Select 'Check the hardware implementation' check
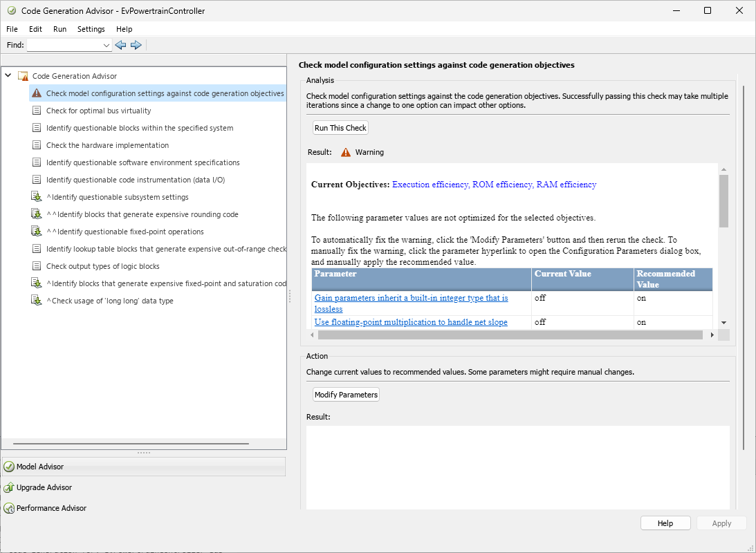 107,145
